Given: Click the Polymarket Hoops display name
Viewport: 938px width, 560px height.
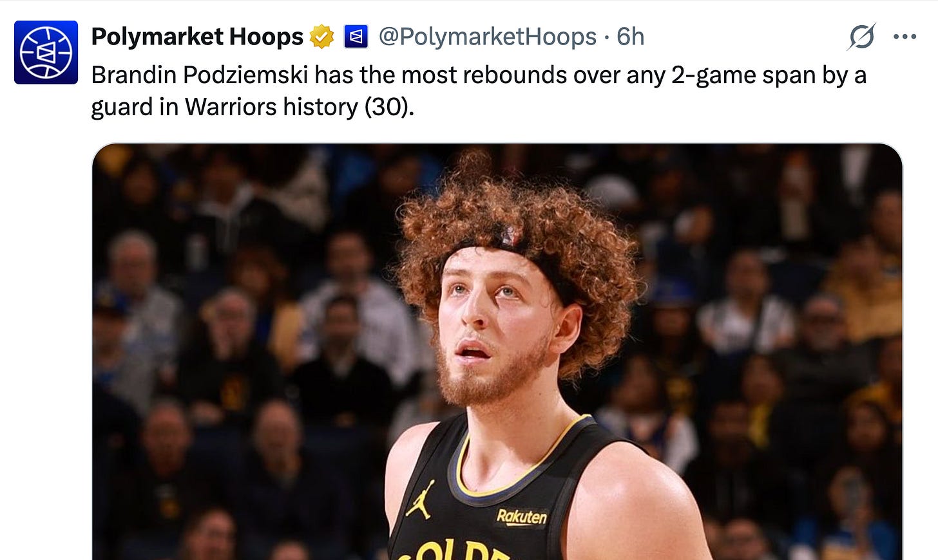Looking at the screenshot, I should 197,37.
